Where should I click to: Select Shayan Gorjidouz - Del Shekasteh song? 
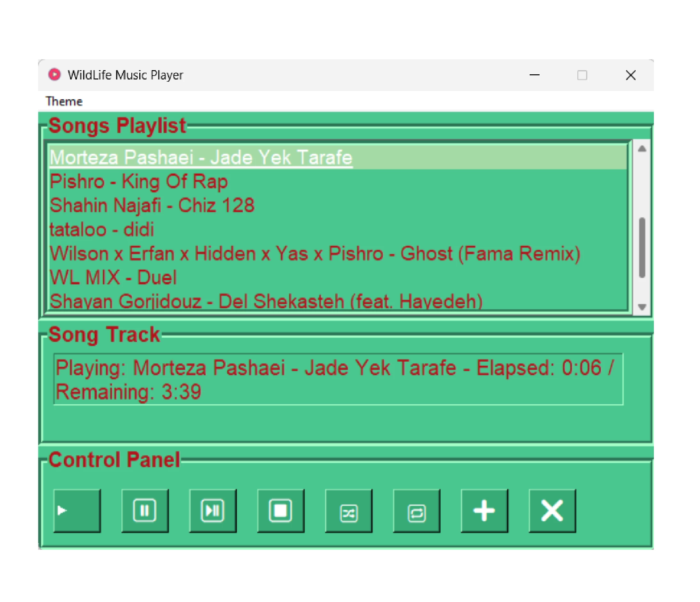[x=266, y=301]
